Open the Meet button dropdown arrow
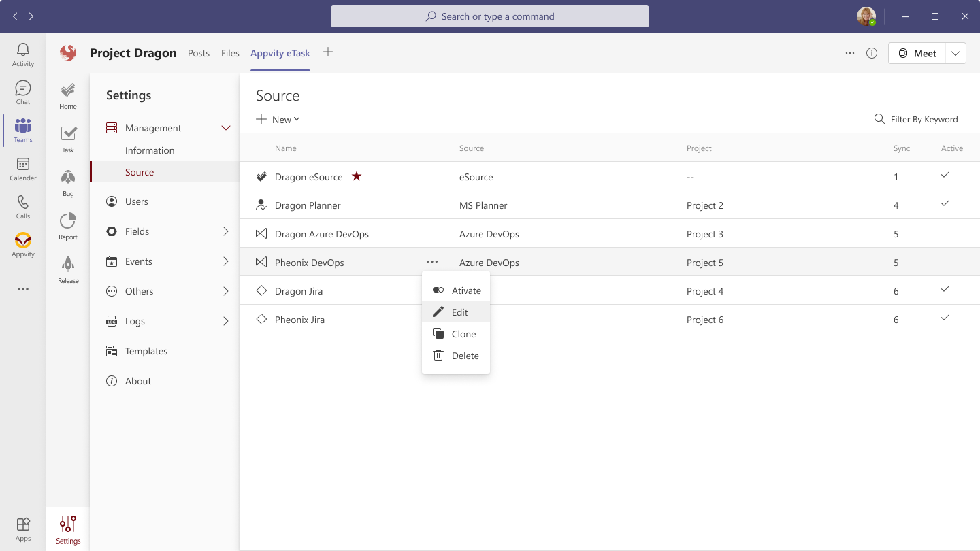The width and height of the screenshot is (980, 551). click(955, 53)
